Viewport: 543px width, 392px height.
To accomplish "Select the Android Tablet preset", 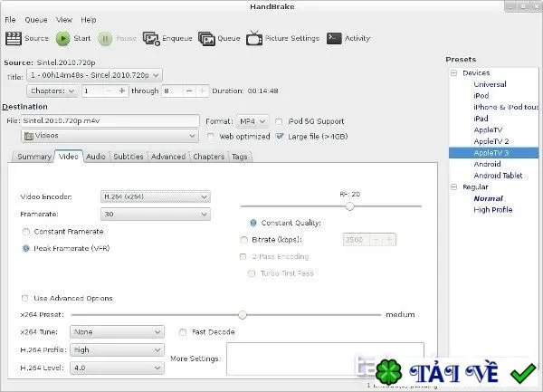I will [x=498, y=176].
